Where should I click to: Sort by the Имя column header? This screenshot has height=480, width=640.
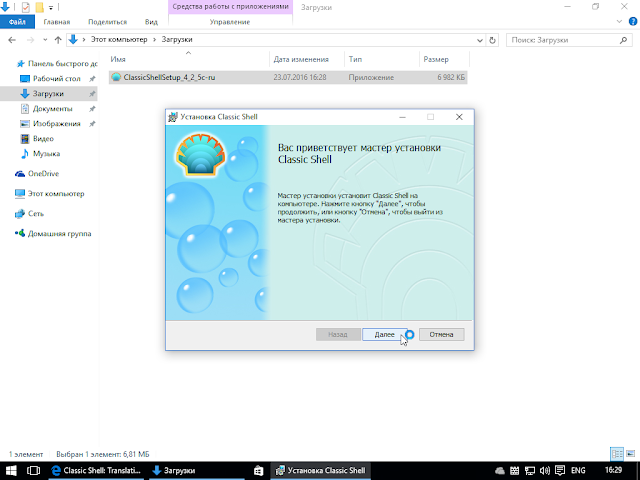(188, 59)
